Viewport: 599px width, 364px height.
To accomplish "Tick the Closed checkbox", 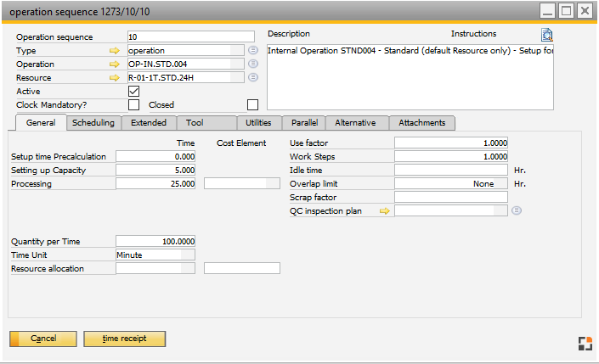I will [x=252, y=105].
